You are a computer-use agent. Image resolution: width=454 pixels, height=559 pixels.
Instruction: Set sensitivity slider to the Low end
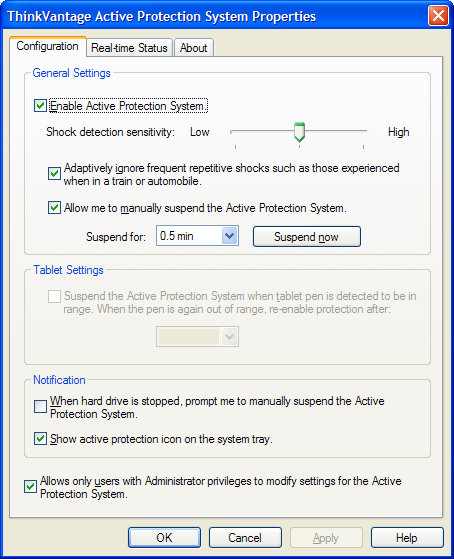pos(235,132)
